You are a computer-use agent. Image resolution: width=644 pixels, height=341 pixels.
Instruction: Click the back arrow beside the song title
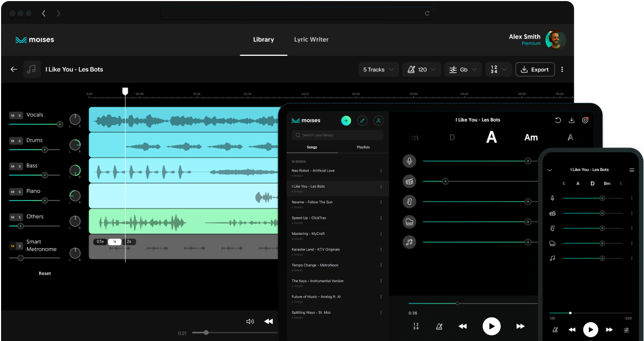[x=14, y=69]
